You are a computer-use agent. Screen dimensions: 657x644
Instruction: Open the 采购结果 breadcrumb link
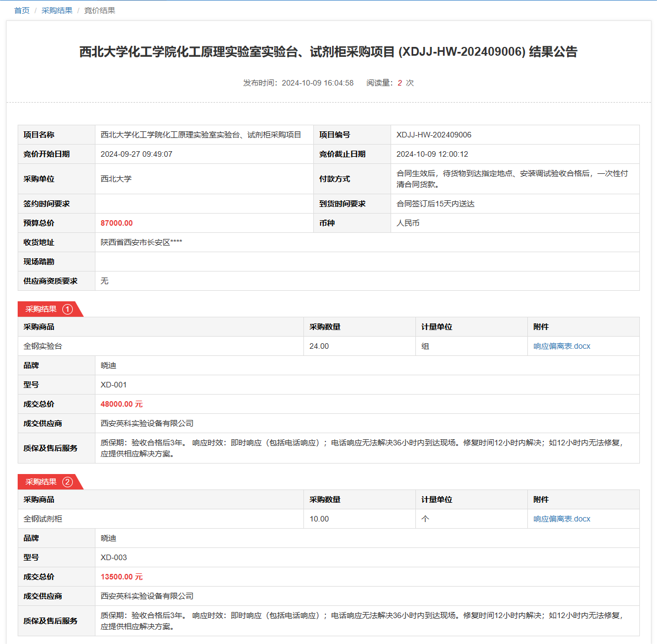coord(57,10)
